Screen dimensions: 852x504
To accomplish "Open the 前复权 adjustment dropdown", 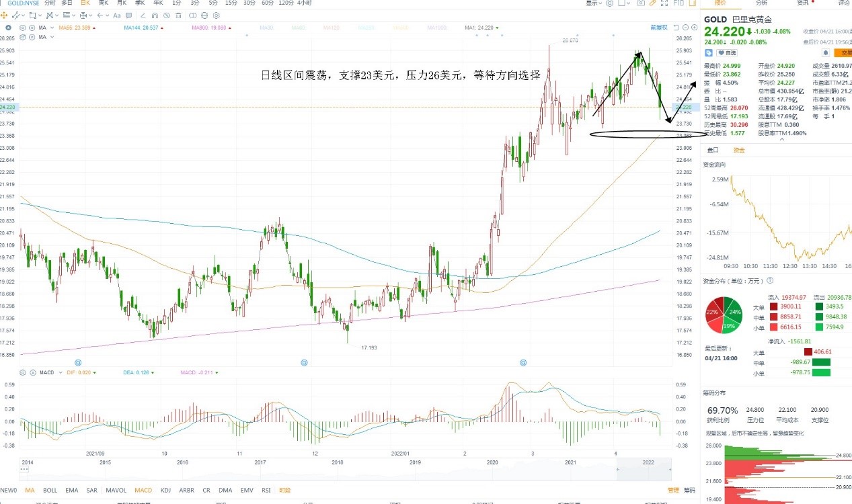I will 659,28.
